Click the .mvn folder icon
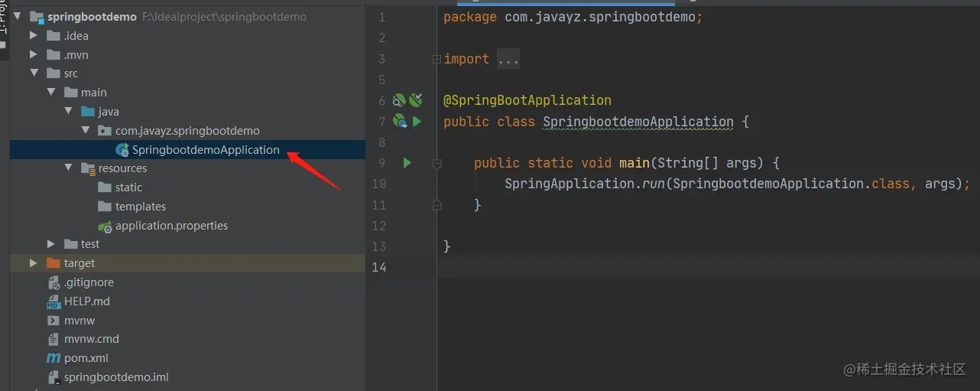Viewport: 980px width, 391px height. [54, 54]
